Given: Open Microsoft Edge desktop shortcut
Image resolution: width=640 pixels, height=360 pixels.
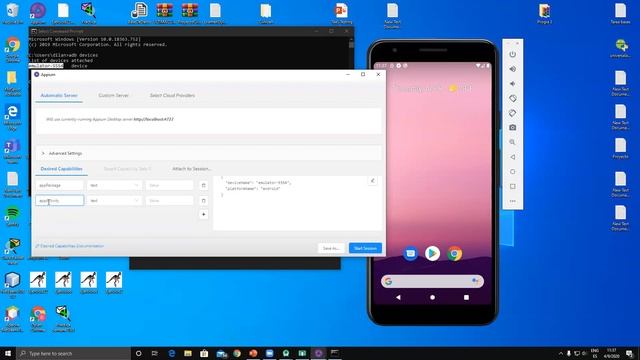Looking at the screenshot, I should 13,117.
